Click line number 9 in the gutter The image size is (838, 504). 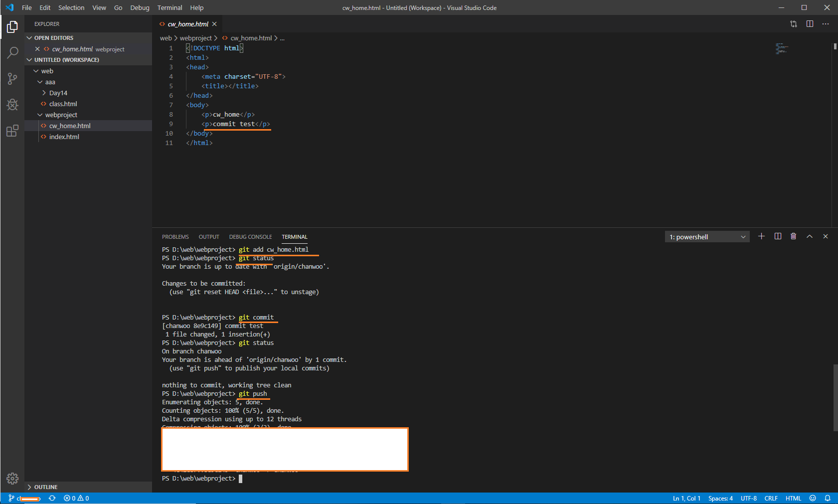pos(171,124)
